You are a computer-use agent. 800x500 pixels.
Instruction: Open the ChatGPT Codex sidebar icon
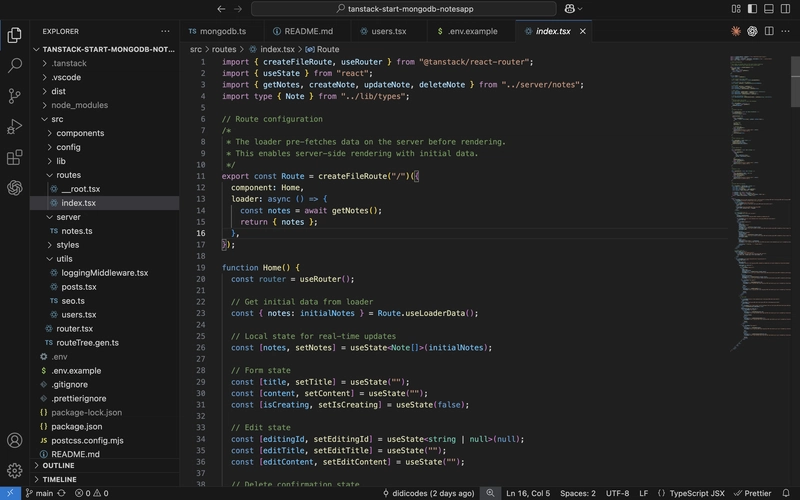(x=14, y=188)
